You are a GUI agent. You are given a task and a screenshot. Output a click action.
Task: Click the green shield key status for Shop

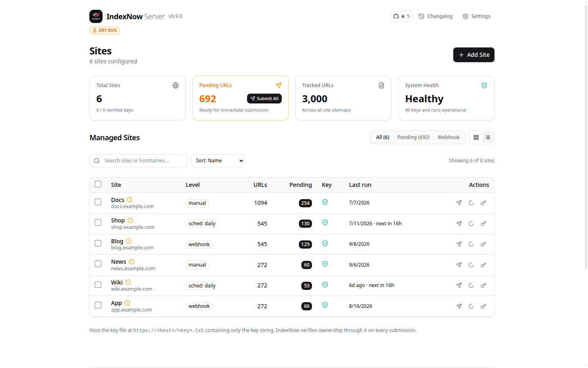[x=325, y=222]
